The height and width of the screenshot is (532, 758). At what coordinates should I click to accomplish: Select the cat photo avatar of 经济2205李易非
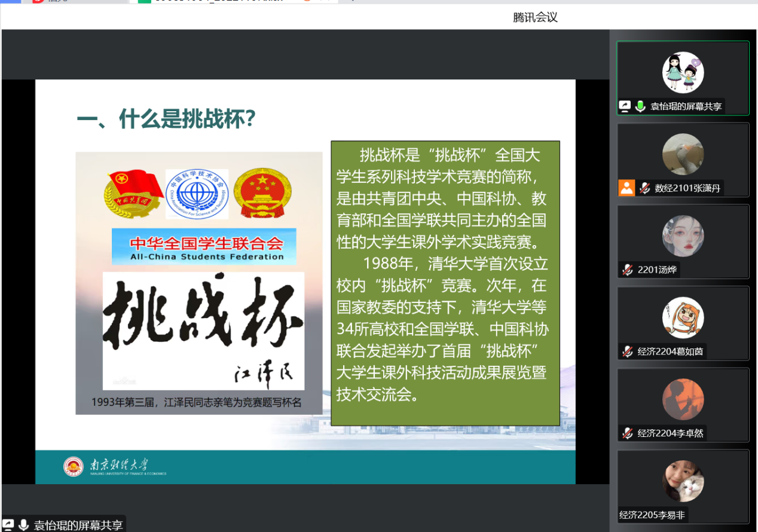point(683,481)
